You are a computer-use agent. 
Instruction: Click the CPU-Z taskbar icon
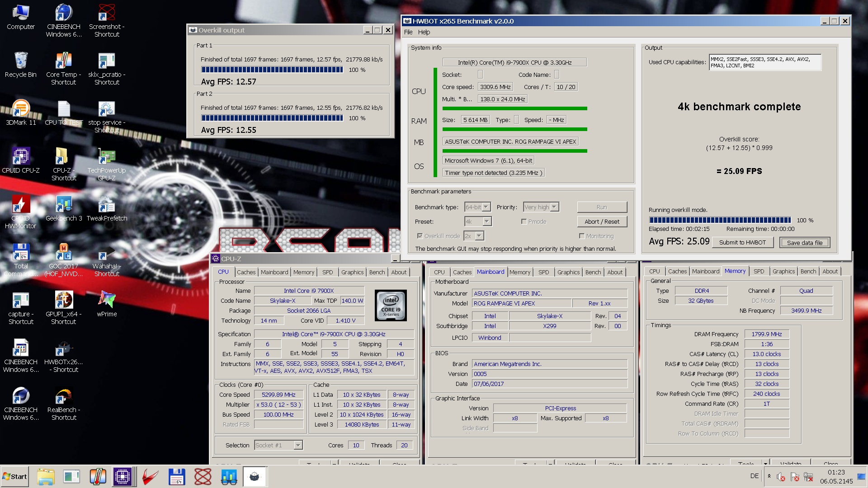(x=123, y=476)
